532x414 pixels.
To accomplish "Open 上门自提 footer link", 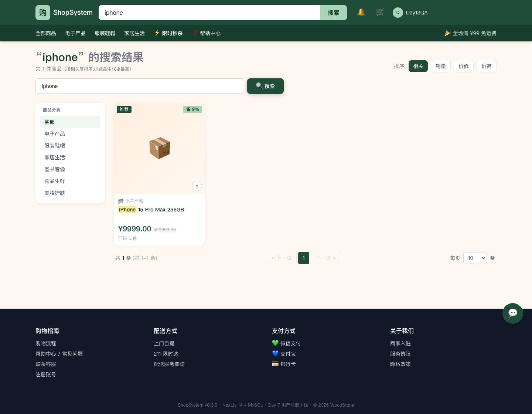I will tap(164, 343).
